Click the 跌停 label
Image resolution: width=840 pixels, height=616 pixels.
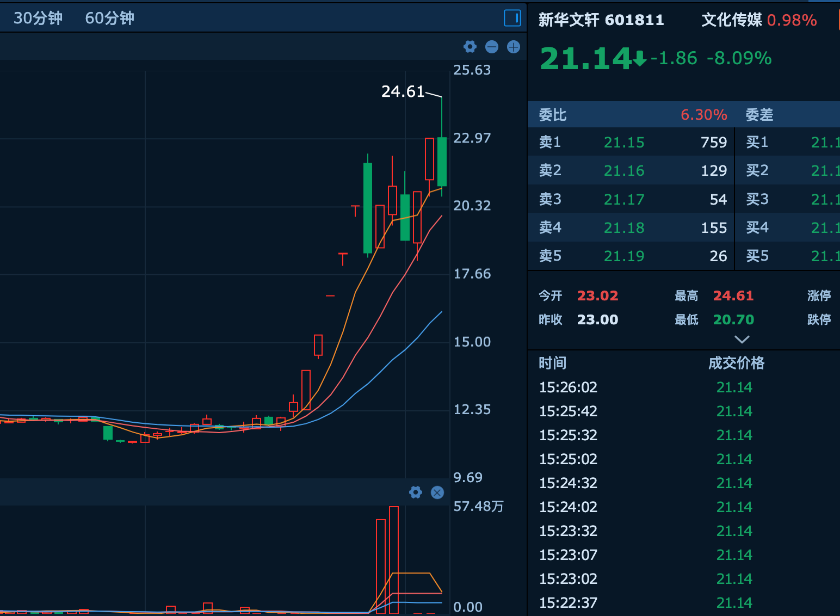click(x=819, y=319)
